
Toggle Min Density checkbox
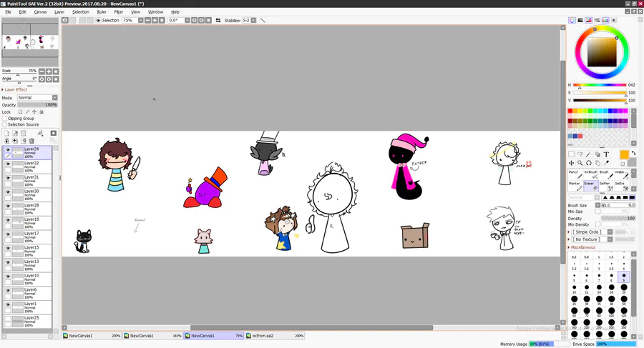point(597,224)
